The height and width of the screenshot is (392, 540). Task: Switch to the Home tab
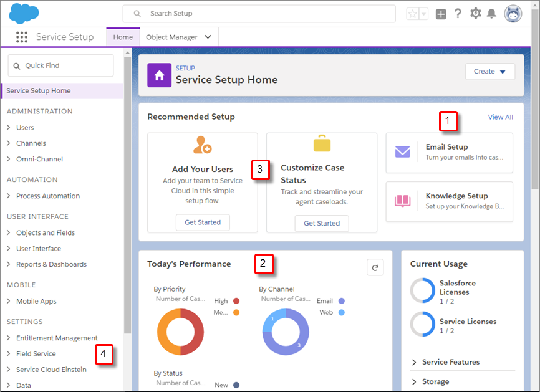(123, 37)
